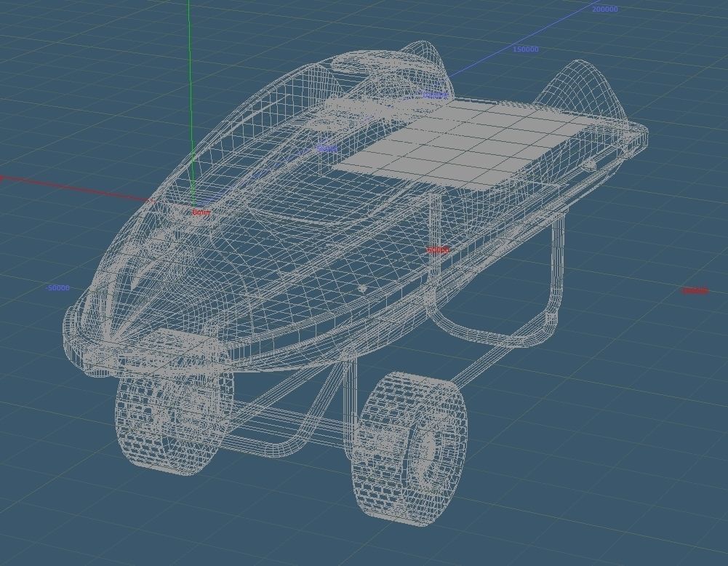Click the green vertical axis line
Viewport: 728px width, 566px height.
click(x=190, y=102)
